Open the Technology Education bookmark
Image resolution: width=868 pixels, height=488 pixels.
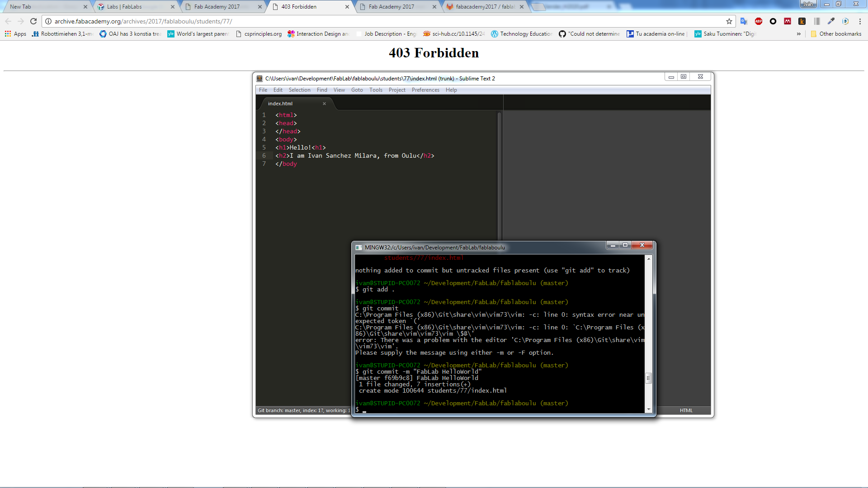coord(522,34)
